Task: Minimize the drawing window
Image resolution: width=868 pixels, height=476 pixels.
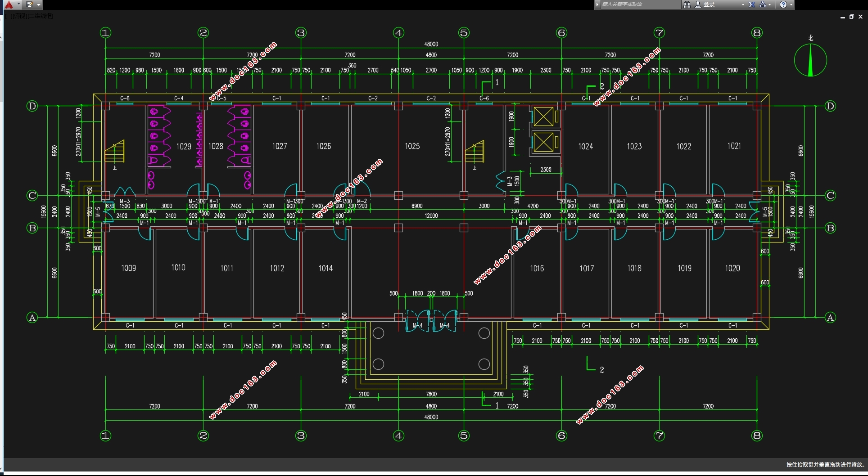Action: coord(843,17)
